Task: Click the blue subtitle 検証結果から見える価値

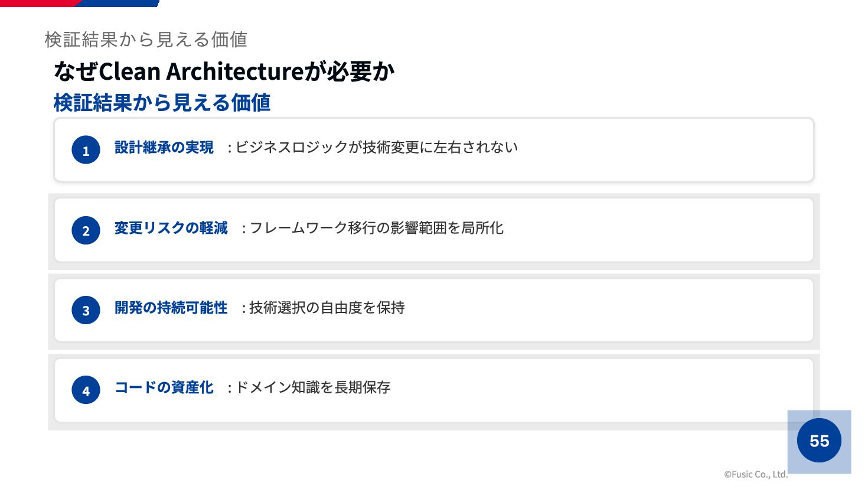Action: (x=162, y=103)
